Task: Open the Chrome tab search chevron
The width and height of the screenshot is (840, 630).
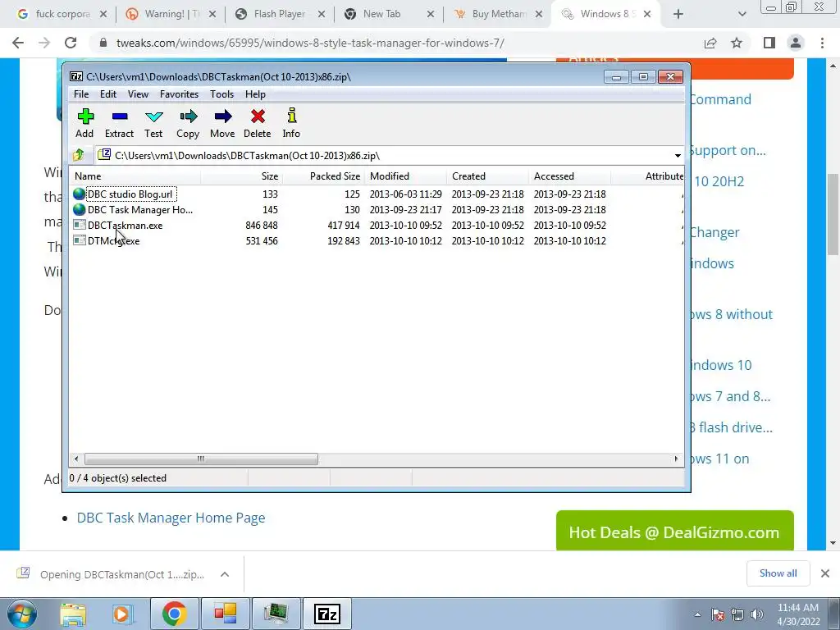Action: click(x=742, y=15)
